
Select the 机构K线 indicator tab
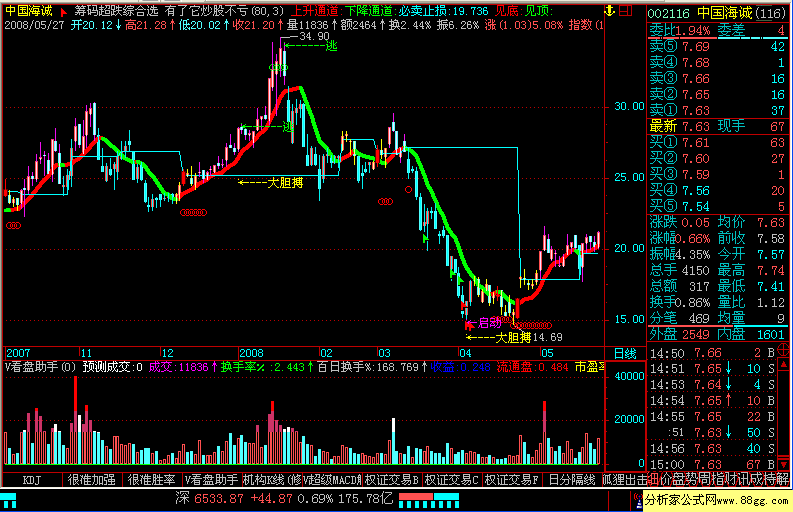(272, 480)
